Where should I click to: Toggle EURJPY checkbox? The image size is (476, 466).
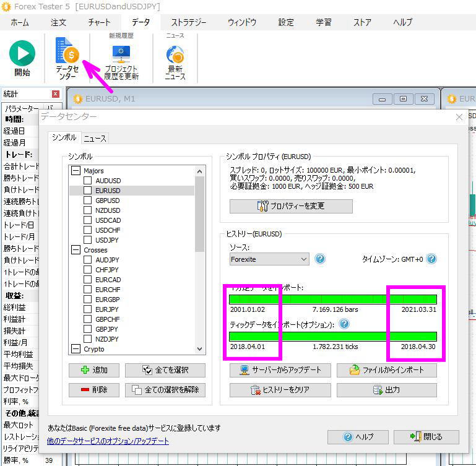point(88,309)
